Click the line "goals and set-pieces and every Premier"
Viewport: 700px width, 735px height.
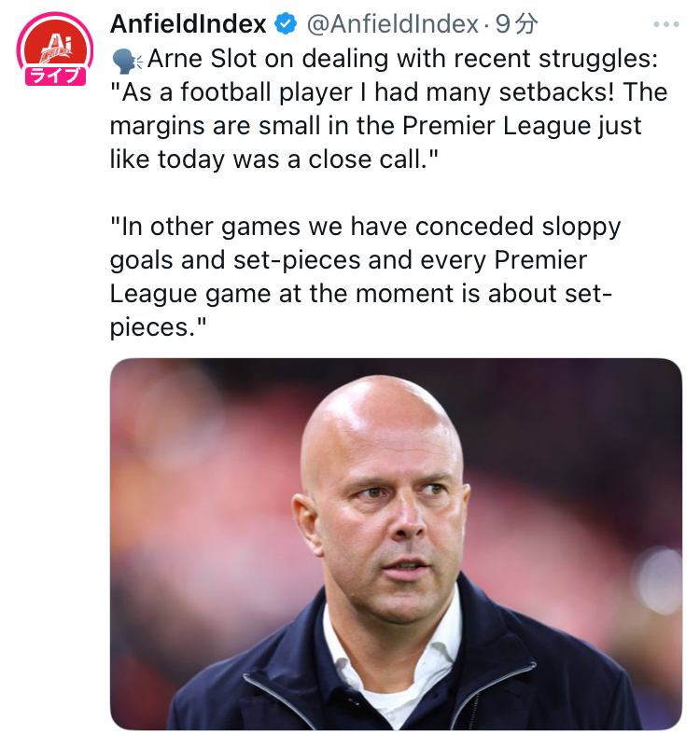tap(347, 259)
